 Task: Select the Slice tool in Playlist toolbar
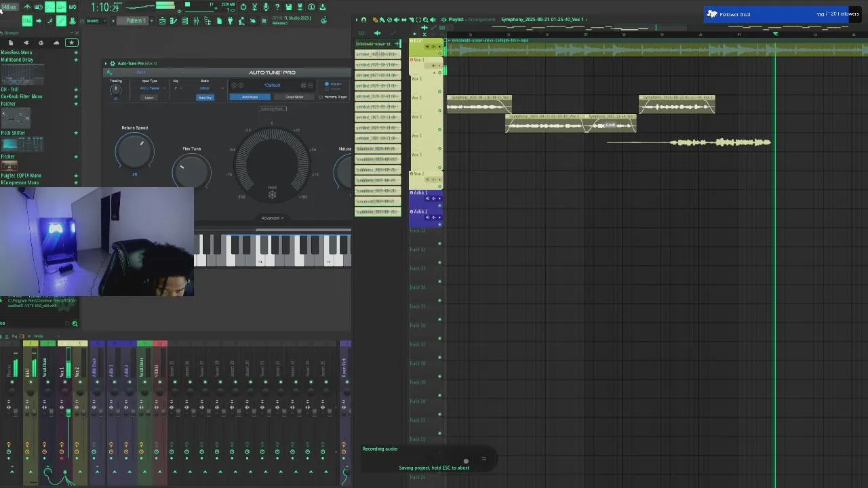411,20
